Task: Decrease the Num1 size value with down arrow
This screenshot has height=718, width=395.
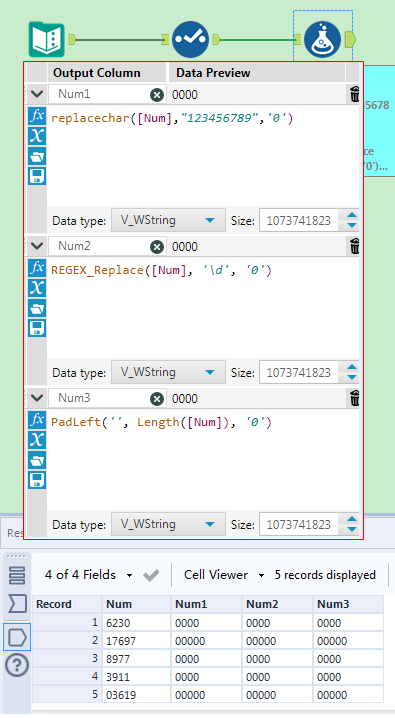Action: click(352, 225)
